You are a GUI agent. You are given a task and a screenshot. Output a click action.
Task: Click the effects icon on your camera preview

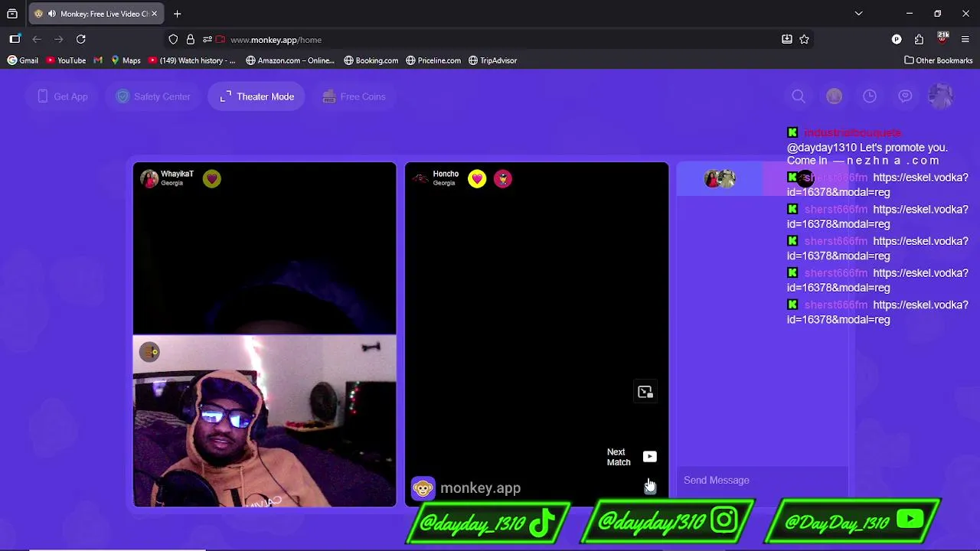pos(150,351)
